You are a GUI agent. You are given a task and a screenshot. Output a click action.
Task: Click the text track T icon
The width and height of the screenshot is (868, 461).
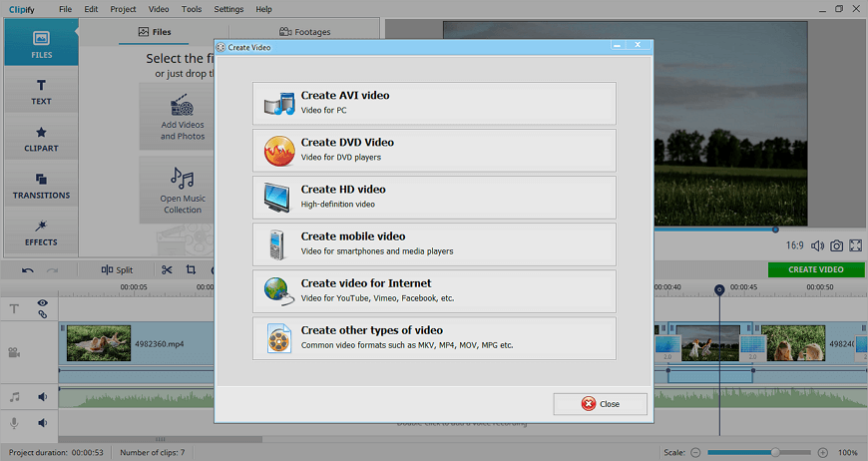(x=14, y=308)
